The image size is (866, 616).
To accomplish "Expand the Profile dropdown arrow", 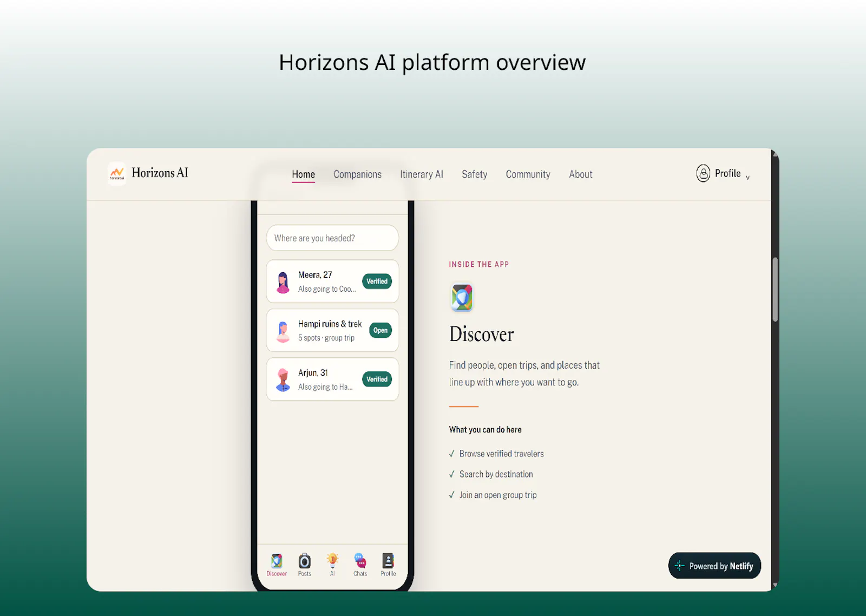I will click(747, 178).
